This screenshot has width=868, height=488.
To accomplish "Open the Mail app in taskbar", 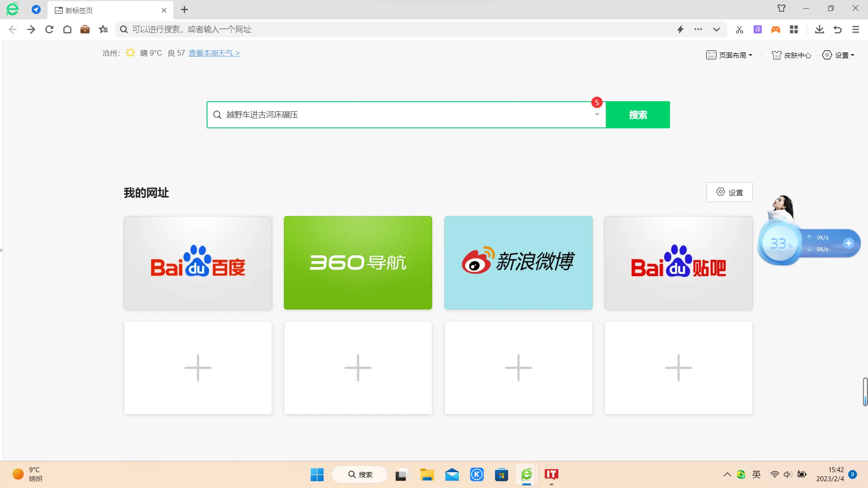I will (452, 474).
